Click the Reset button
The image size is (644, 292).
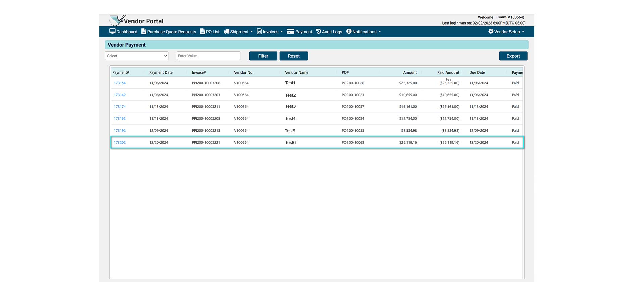click(x=293, y=56)
